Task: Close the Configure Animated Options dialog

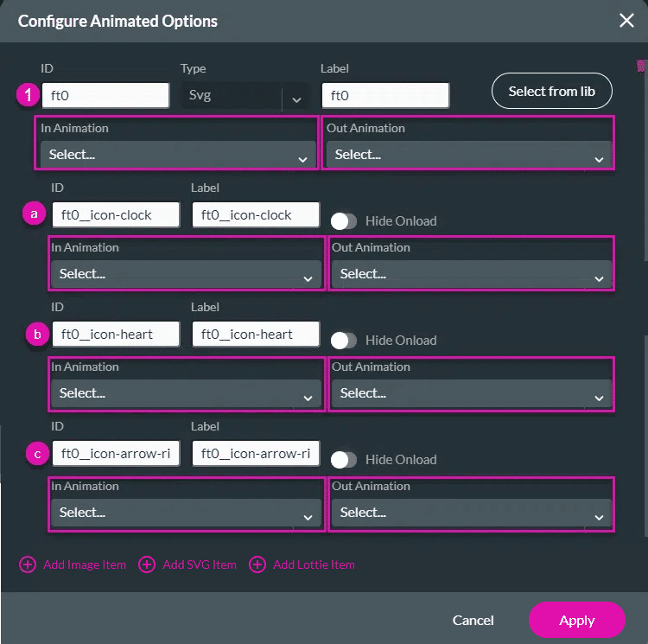Action: pos(626,20)
